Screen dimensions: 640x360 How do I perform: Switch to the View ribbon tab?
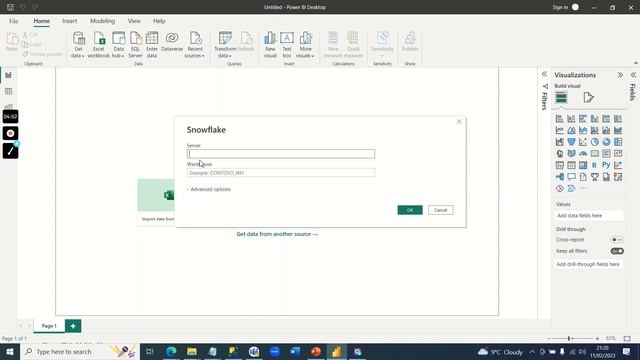(134, 21)
